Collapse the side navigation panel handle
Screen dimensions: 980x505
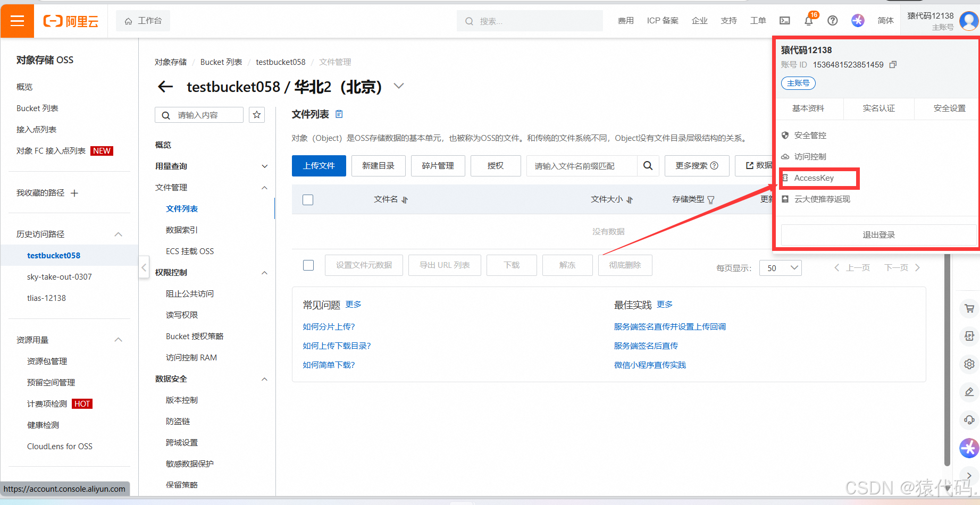pos(144,267)
